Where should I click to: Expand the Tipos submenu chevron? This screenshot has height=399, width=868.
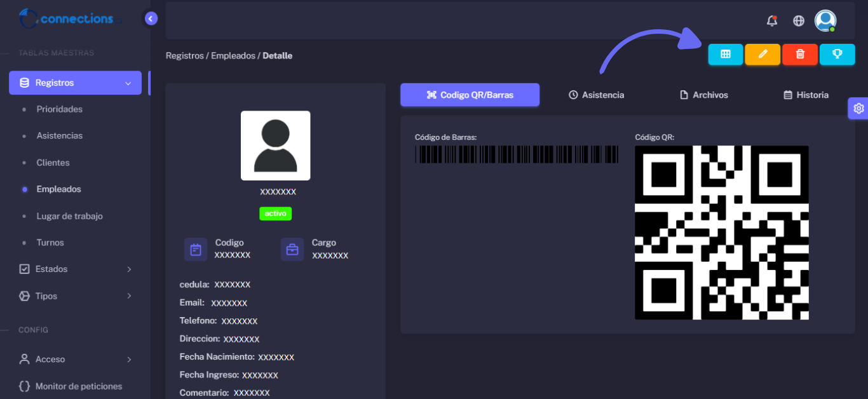point(129,296)
